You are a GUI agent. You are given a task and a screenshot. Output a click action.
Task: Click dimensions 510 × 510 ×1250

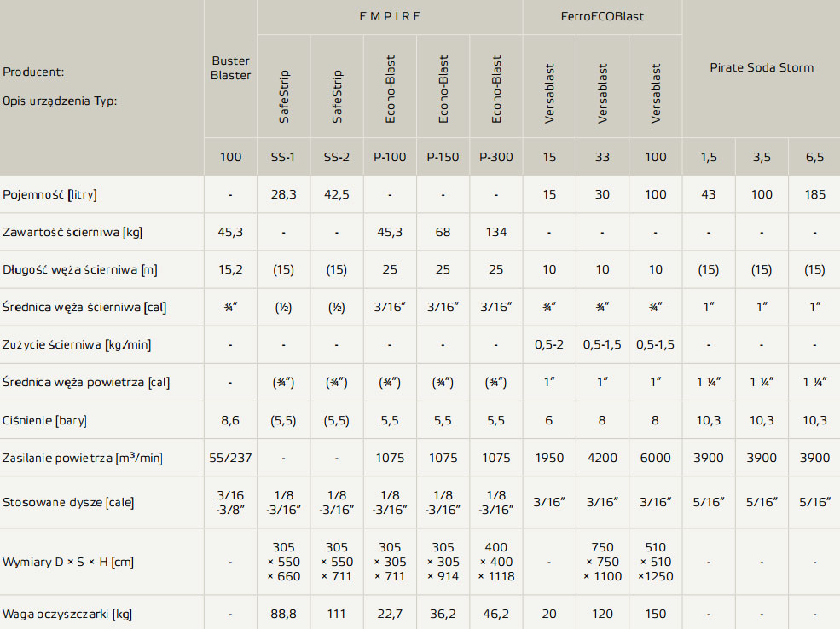pyautogui.click(x=655, y=562)
